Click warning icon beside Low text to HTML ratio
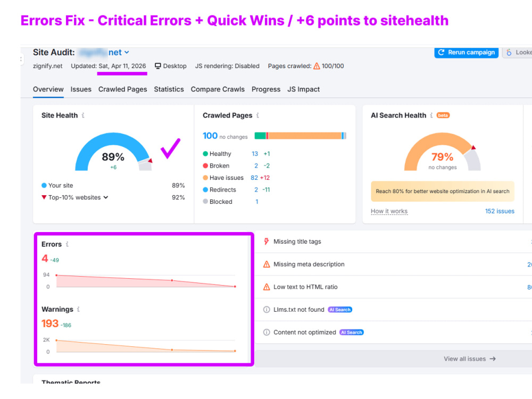 (267, 287)
